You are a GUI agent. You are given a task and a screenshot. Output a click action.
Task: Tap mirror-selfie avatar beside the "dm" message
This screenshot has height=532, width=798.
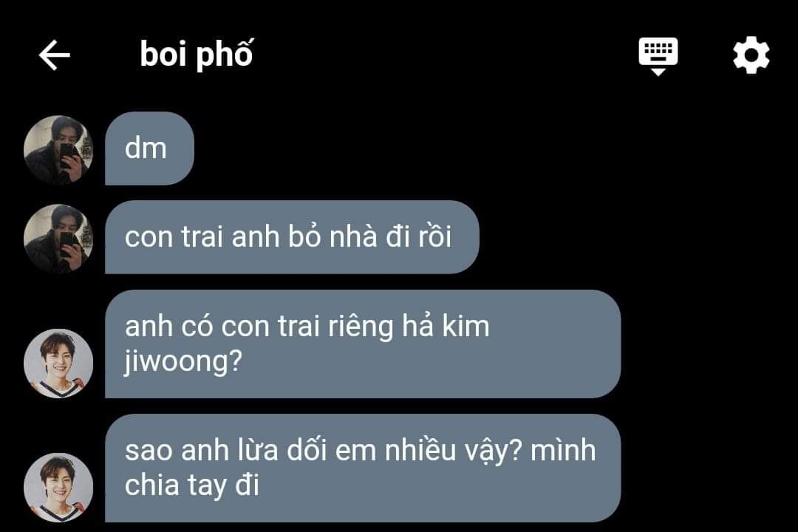(x=58, y=150)
